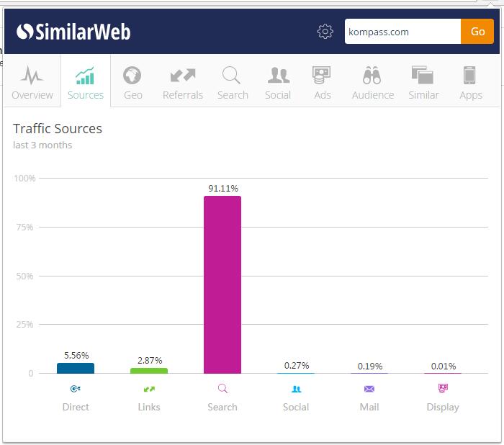Screen dimensions: 504x445
Task: Click the Mail envelope icon below chart
Action: tap(369, 389)
